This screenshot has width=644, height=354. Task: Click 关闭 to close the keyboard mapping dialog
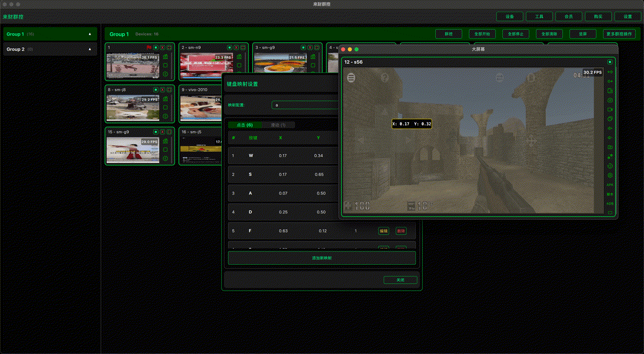pos(400,280)
